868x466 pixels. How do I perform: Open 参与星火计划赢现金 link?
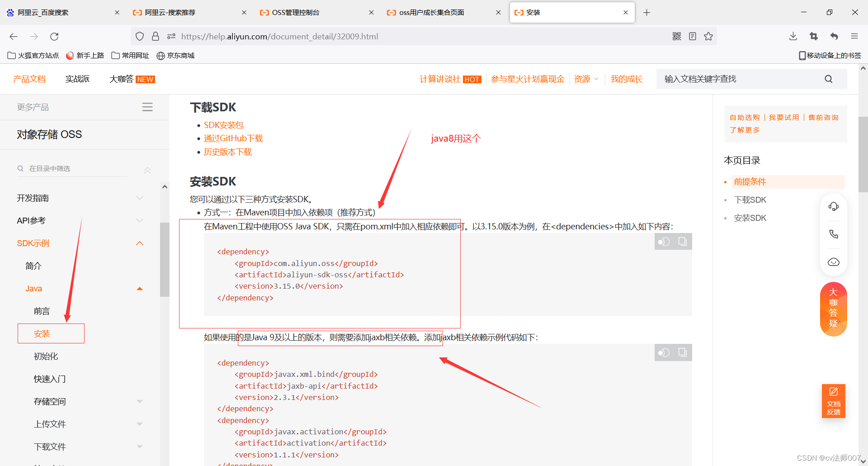coord(528,79)
